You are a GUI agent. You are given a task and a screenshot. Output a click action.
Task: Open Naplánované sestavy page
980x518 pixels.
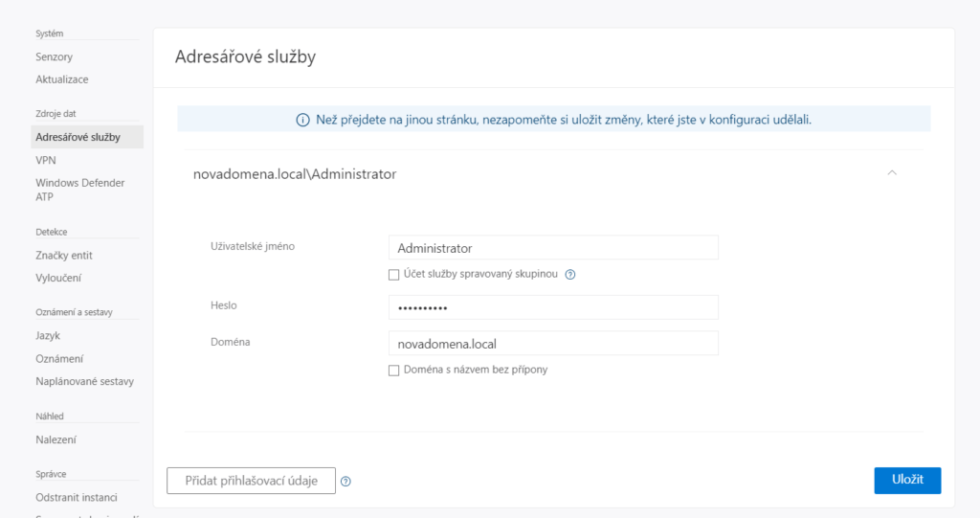point(85,381)
